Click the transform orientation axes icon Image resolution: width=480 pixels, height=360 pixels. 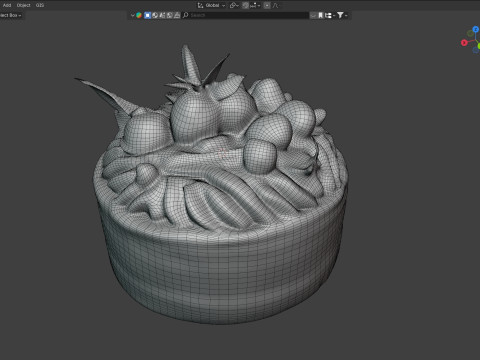[x=200, y=5]
